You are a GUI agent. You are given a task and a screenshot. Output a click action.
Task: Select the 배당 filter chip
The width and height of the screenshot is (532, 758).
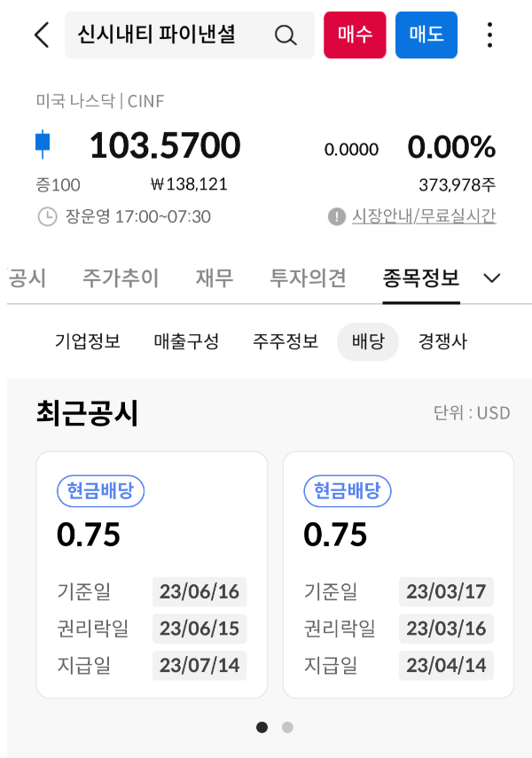coord(368,341)
